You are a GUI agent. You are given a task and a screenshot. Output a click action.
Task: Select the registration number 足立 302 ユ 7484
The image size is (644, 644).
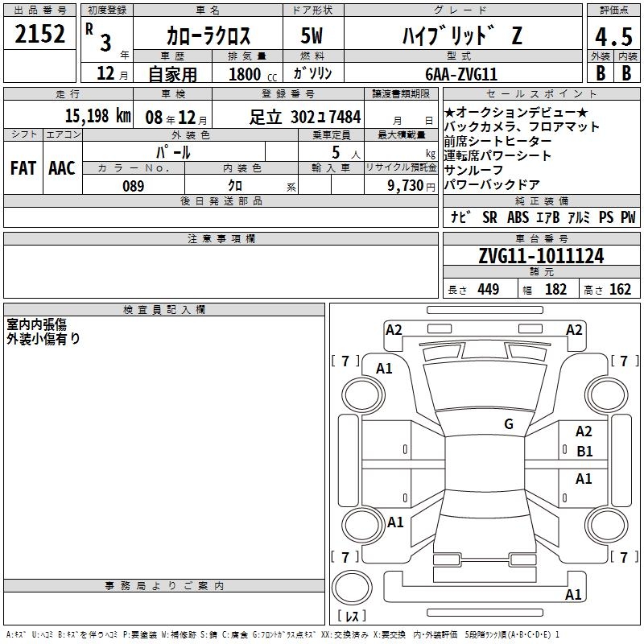[305, 117]
